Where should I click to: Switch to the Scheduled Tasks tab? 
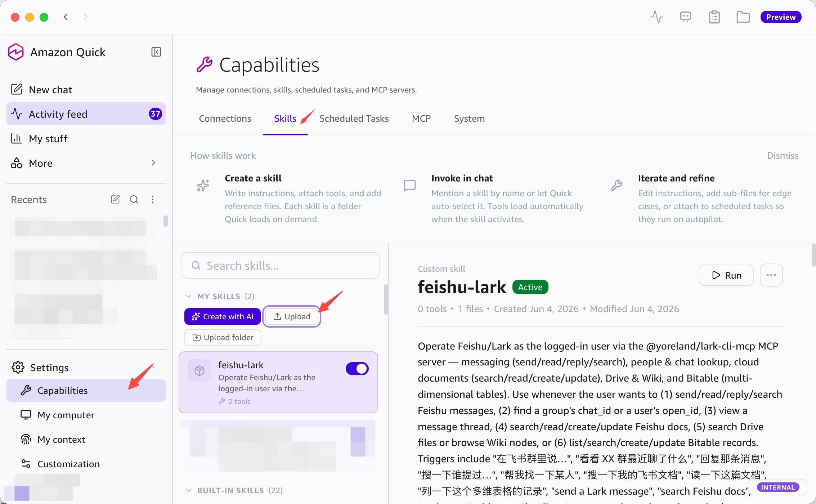pos(354,118)
